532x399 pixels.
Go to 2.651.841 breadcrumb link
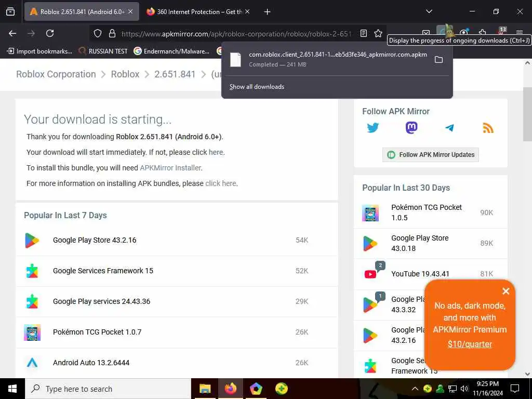click(x=175, y=74)
